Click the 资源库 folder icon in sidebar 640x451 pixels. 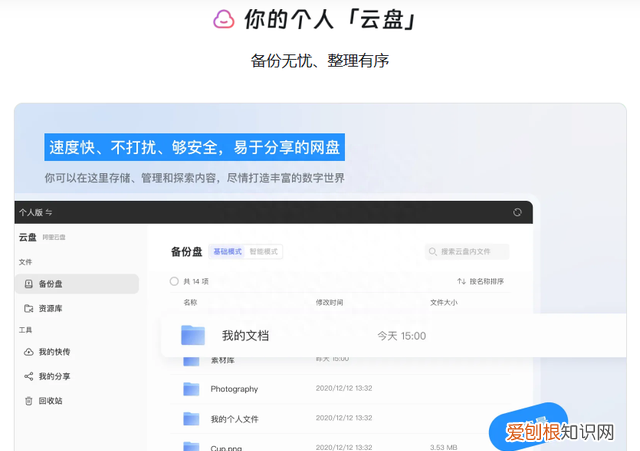click(29, 309)
